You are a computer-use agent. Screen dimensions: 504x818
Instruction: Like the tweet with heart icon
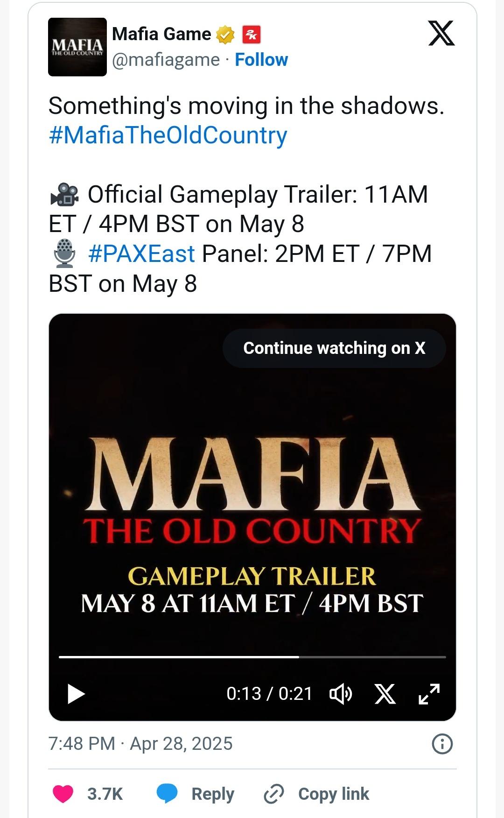63,794
